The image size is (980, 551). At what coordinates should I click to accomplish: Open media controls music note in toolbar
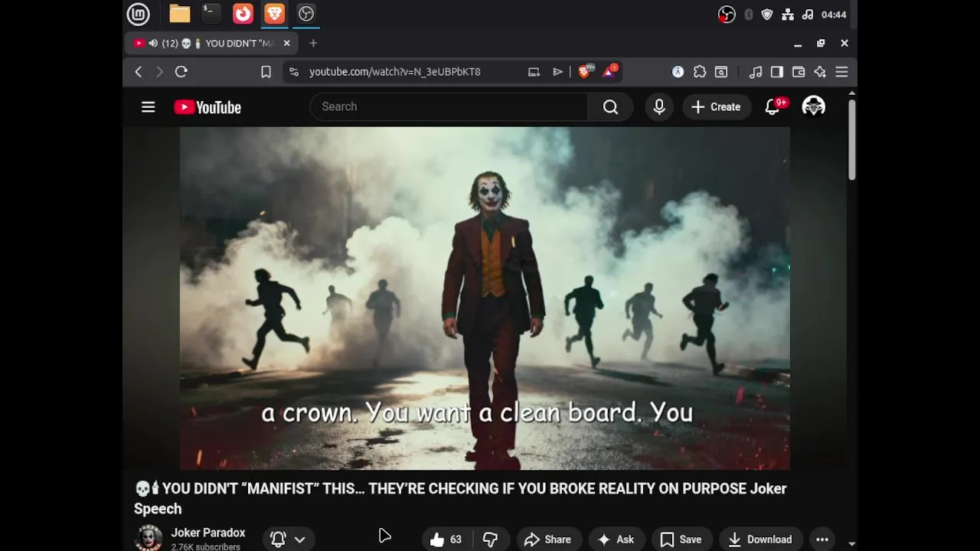pos(756,72)
